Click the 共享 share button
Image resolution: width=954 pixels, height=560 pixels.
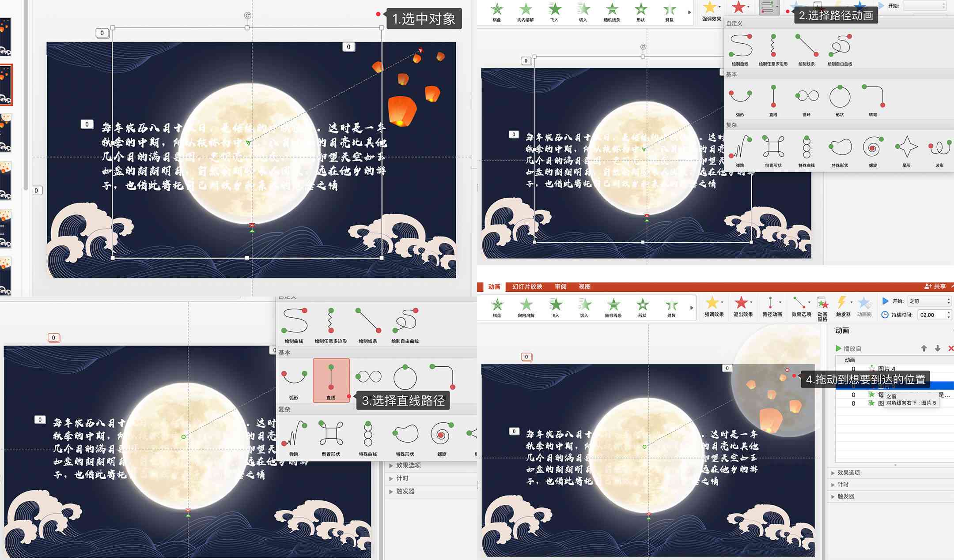point(935,286)
